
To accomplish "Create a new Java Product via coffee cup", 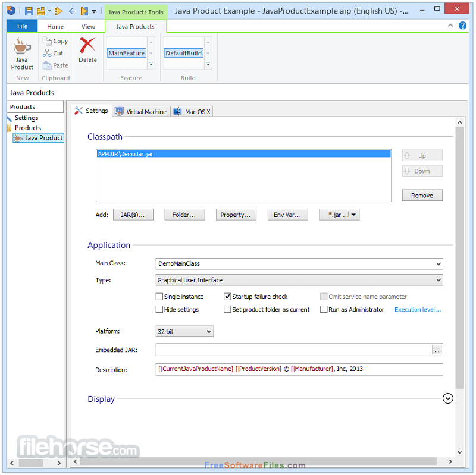I will (22, 54).
